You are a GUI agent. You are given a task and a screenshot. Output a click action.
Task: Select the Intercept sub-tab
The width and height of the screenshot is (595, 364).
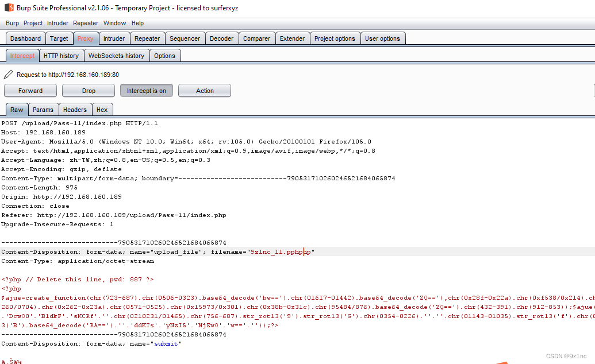point(22,56)
